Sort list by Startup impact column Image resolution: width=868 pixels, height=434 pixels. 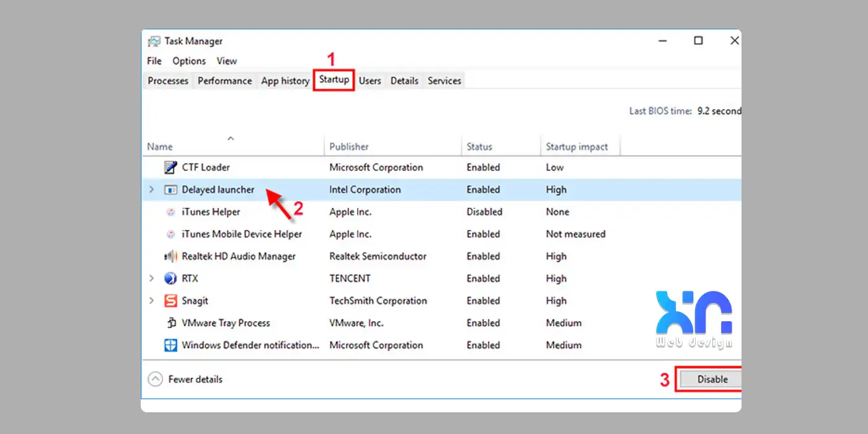[577, 147]
